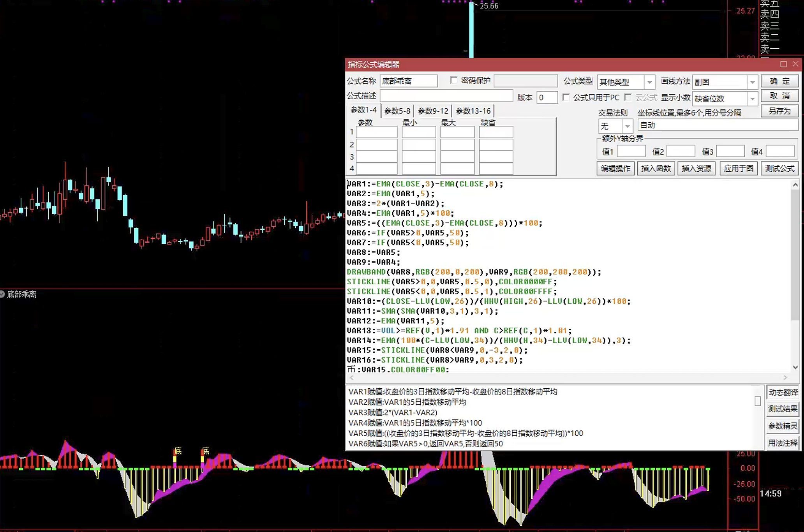The height and width of the screenshot is (532, 804).
Task: Click the second 底 marker on indicator chart
Action: point(205,451)
